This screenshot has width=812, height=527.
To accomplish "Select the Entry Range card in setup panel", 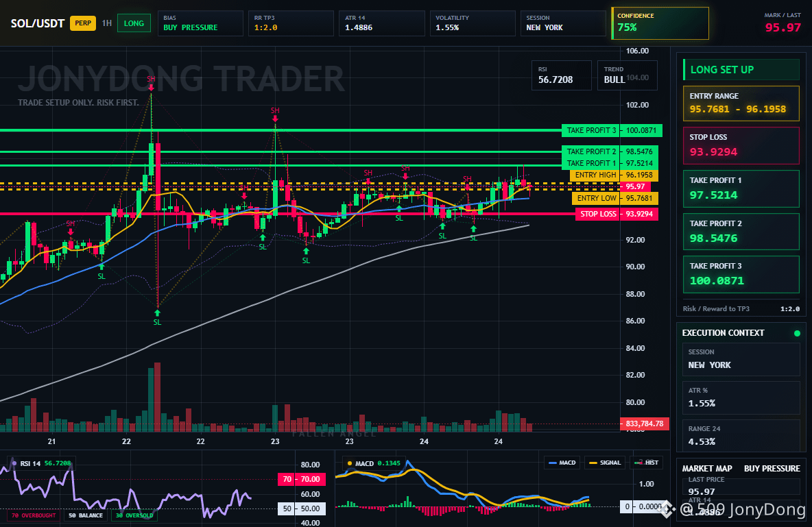I will coord(741,103).
